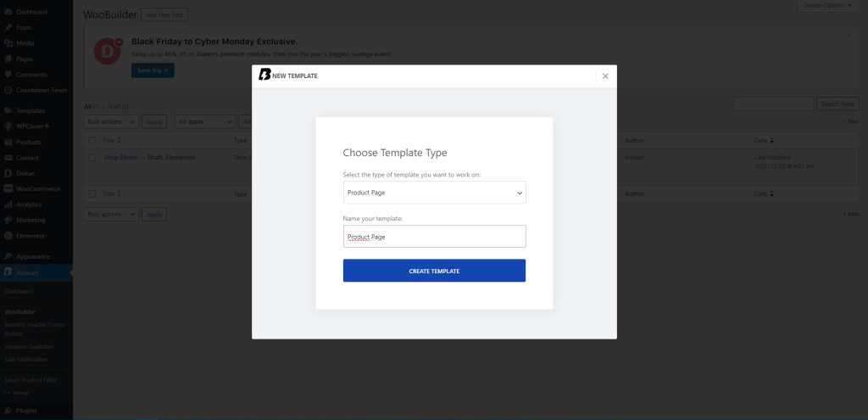
Task: Click the Dokan promo logo image
Action: click(x=108, y=51)
